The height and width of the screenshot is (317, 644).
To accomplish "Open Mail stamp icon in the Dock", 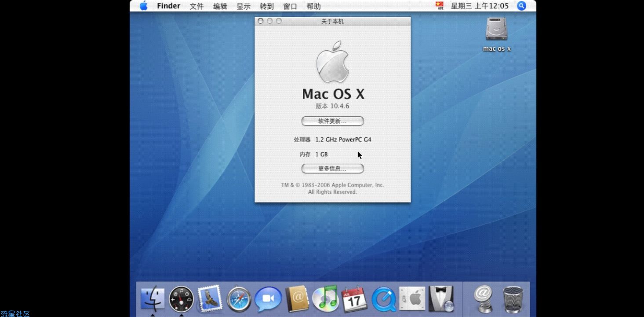I will click(x=209, y=299).
